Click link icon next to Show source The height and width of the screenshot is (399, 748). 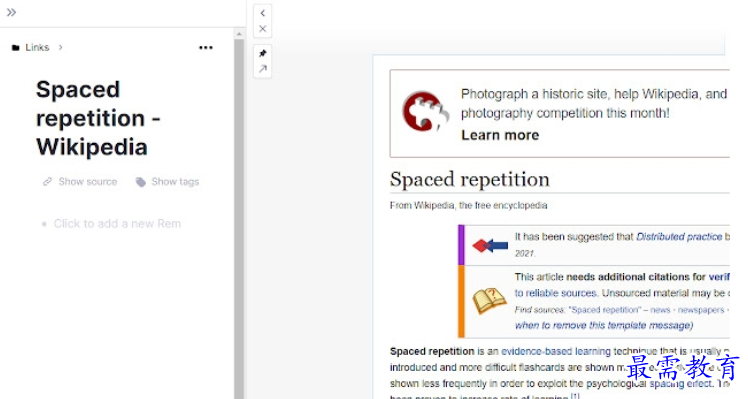pyautogui.click(x=47, y=181)
